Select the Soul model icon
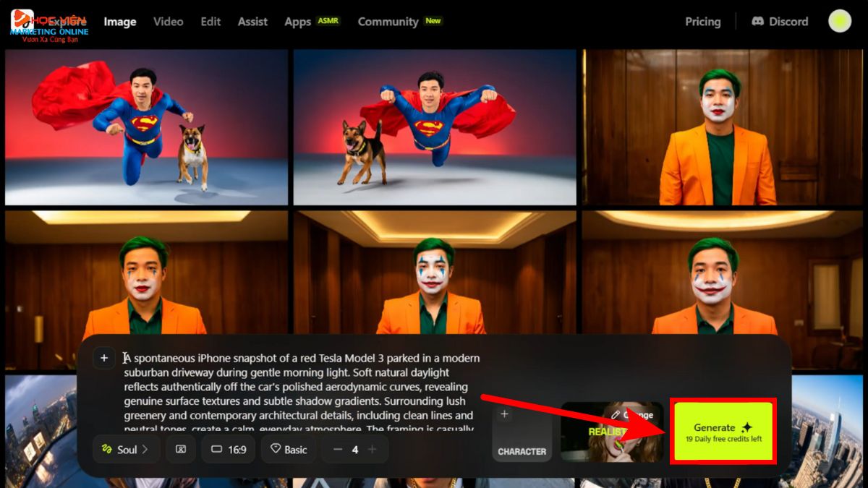The width and height of the screenshot is (868, 488). 106,449
